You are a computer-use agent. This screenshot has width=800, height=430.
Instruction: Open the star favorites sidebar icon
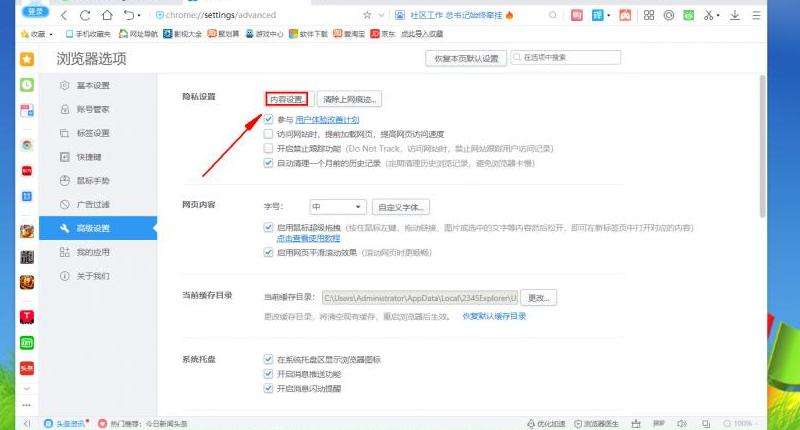[x=27, y=60]
